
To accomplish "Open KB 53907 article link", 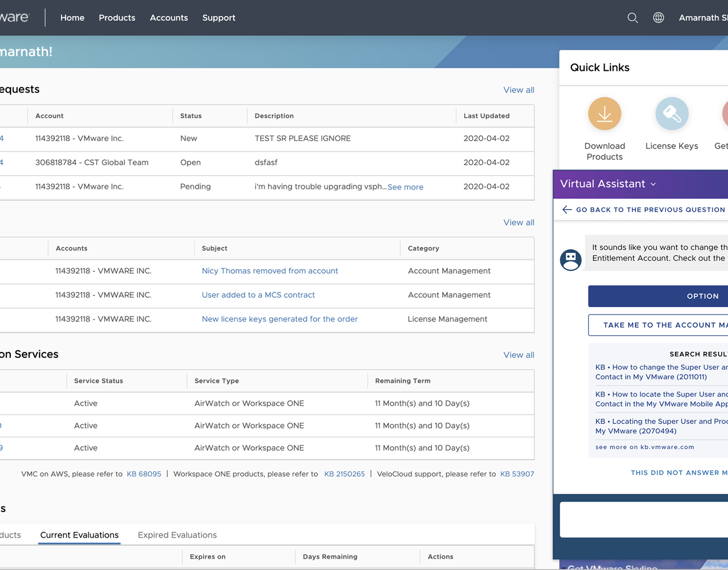I will (x=517, y=474).
